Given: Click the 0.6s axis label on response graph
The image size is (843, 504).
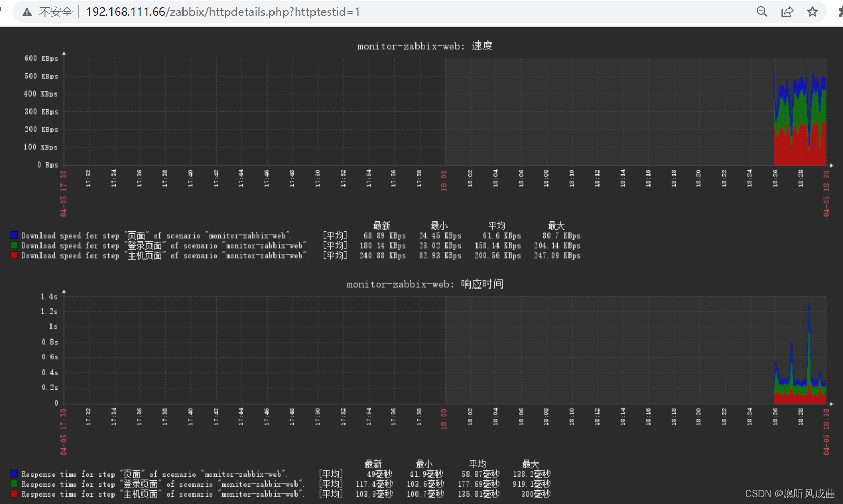Looking at the screenshot, I should tap(50, 357).
